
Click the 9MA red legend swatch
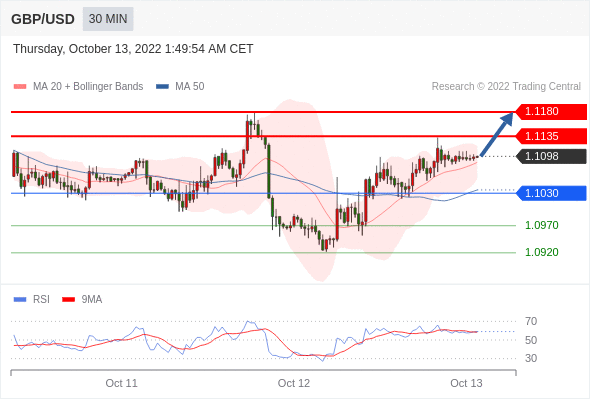point(68,300)
